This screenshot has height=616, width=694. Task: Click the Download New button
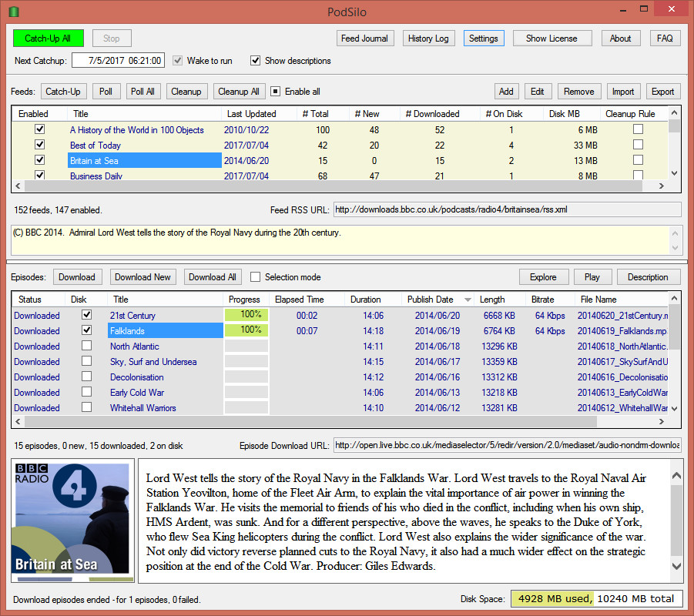[x=143, y=277]
